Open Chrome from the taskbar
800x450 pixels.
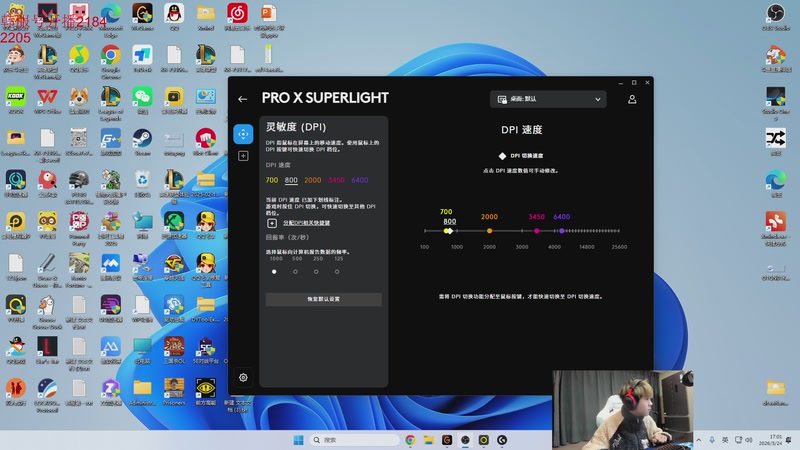410,440
